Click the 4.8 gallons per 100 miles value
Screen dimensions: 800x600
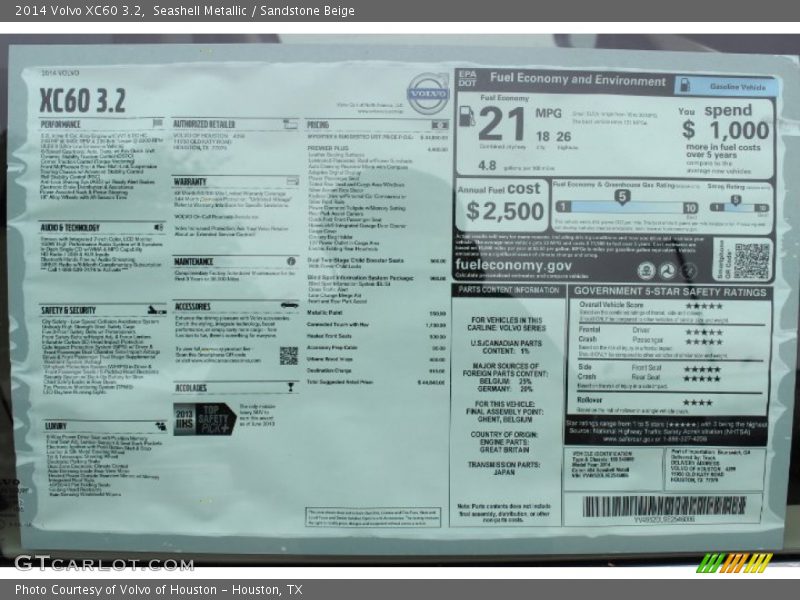(x=487, y=165)
